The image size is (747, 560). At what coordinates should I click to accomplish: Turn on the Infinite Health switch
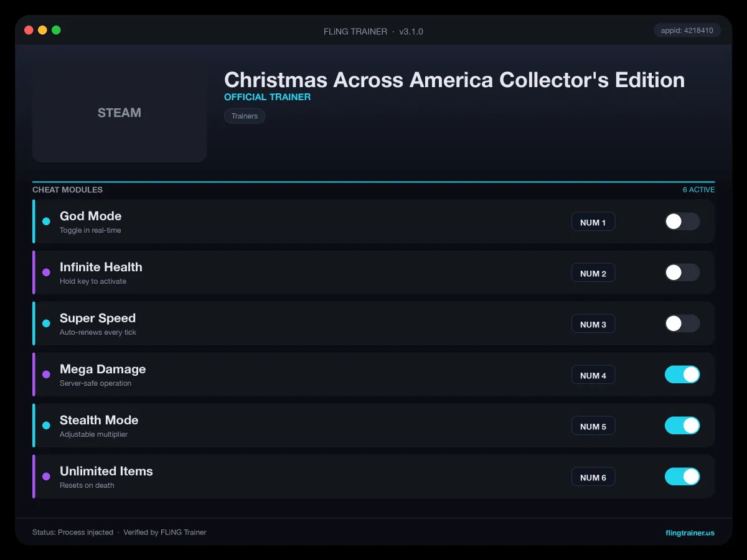click(682, 273)
